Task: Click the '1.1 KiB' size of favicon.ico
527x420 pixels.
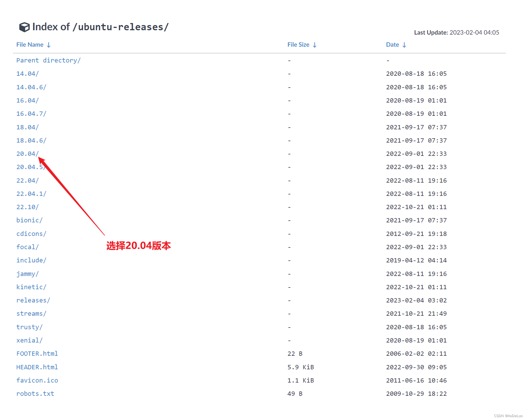Action: (x=301, y=381)
